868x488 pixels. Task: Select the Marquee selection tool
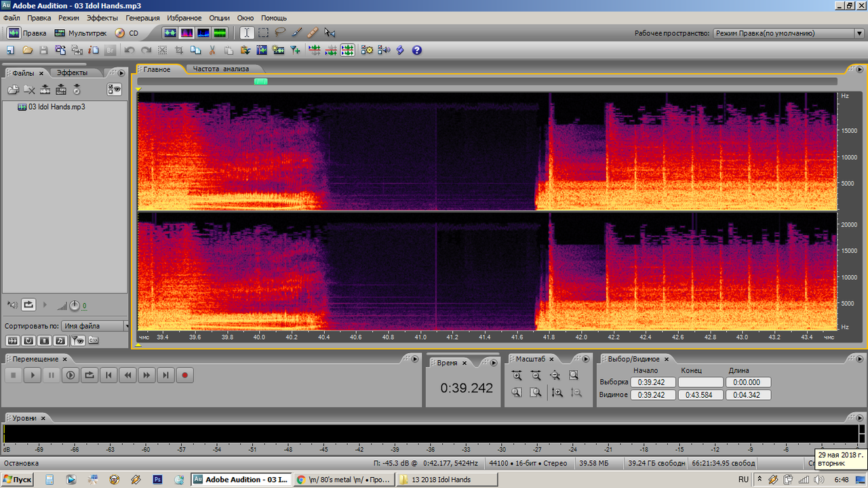tap(263, 33)
